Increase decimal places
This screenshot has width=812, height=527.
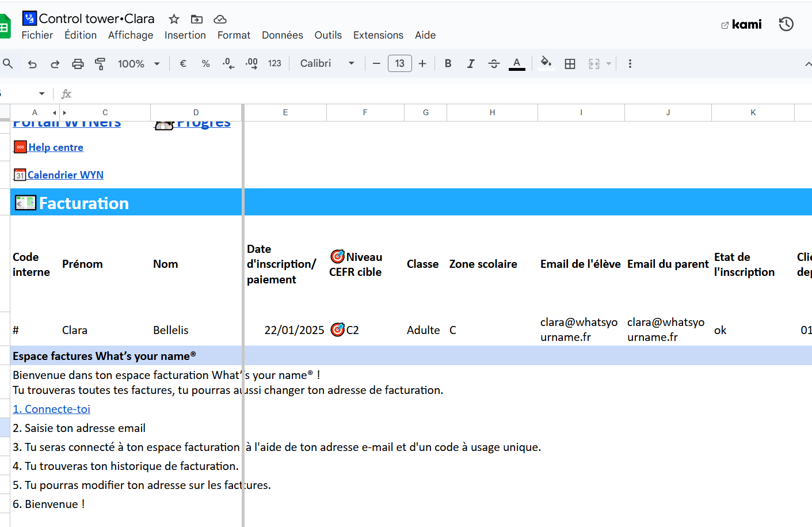tap(251, 64)
